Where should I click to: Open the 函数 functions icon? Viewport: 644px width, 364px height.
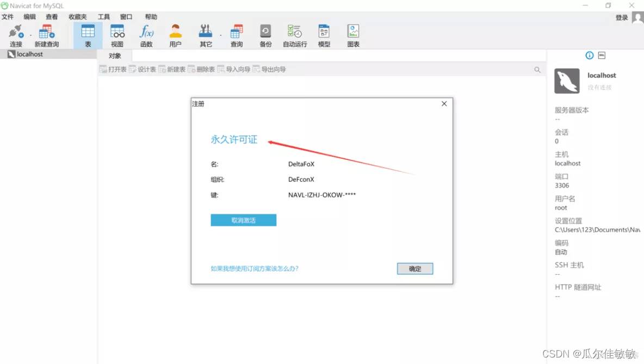(x=146, y=36)
